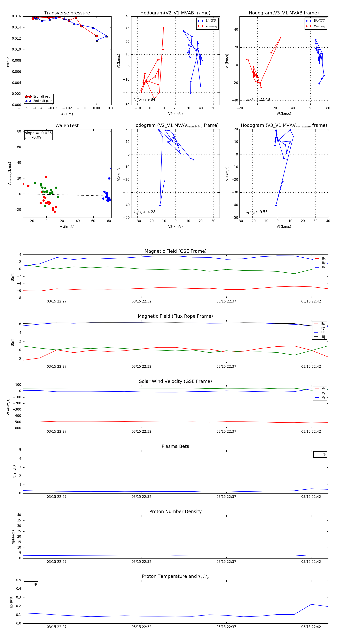Image resolution: width=351 pixels, height=644 pixels.
Task: Click the eigenvalue ratio 9.55 label
Action: pyautogui.click(x=257, y=212)
